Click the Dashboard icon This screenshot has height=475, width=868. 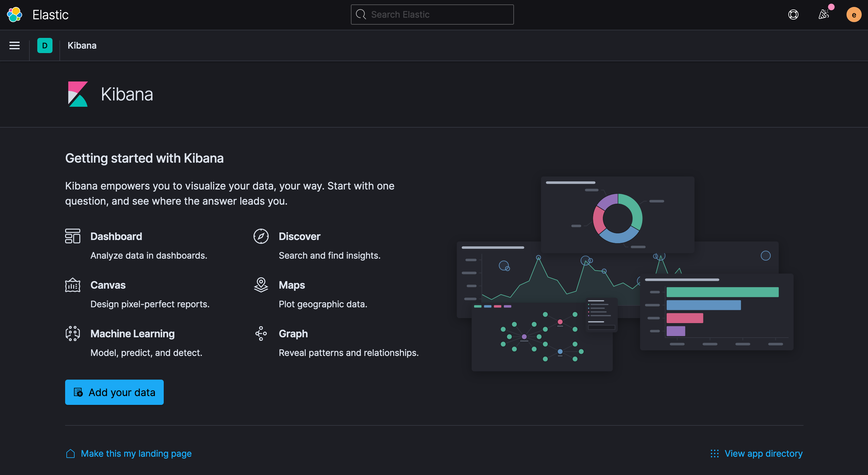point(72,236)
